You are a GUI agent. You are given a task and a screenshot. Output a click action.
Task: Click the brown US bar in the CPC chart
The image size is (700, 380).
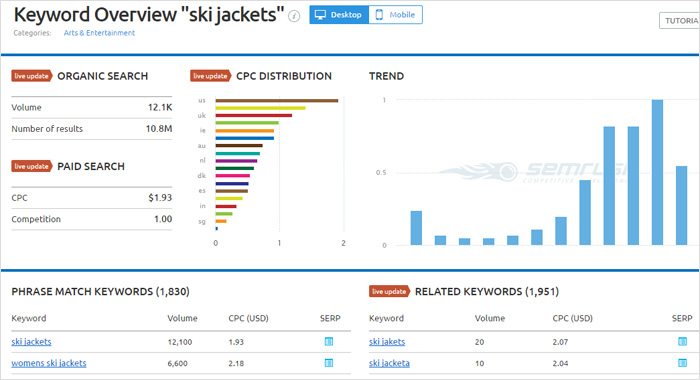[x=277, y=100]
